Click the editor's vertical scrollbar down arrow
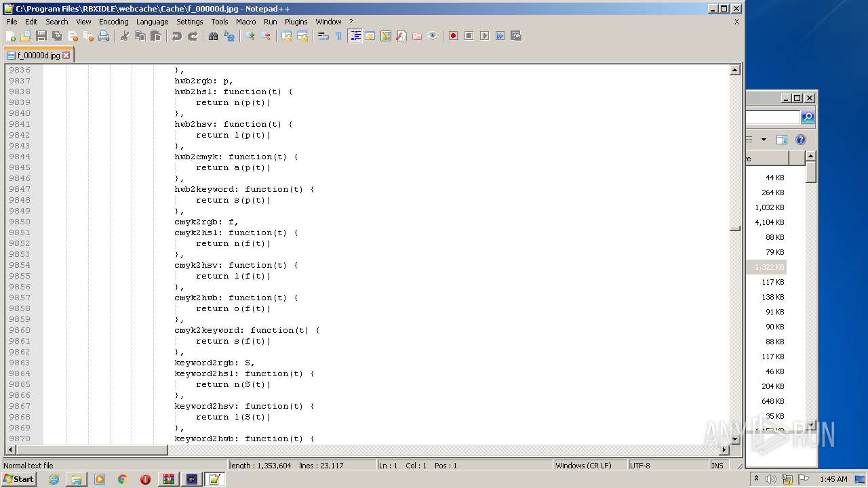Screen dimensions: 868x488 pos(735,439)
